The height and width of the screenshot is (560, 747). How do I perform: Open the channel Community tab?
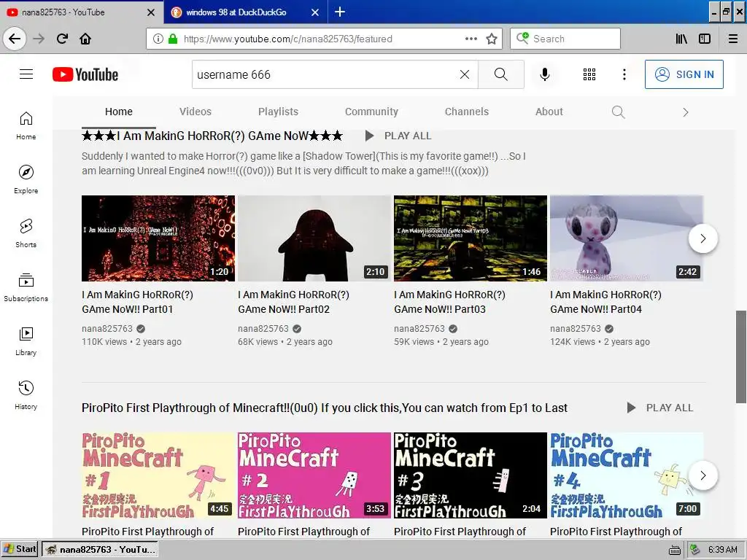(x=371, y=112)
